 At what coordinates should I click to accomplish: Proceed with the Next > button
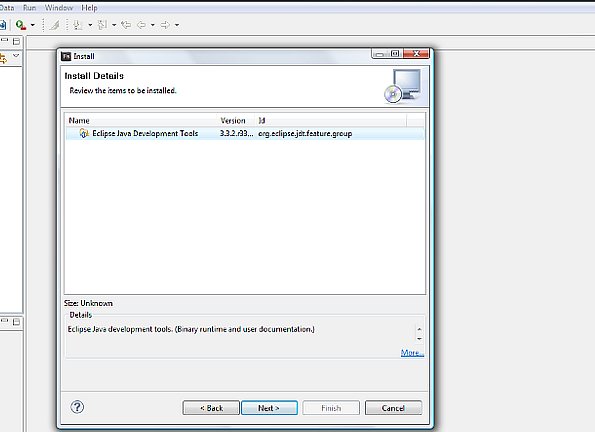click(269, 408)
